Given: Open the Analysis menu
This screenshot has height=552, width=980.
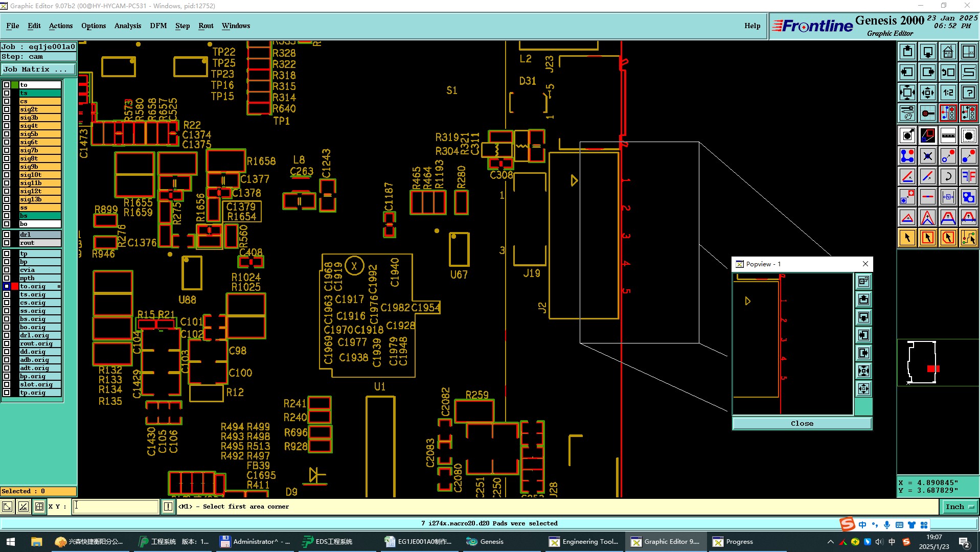Looking at the screenshot, I should (127, 26).
